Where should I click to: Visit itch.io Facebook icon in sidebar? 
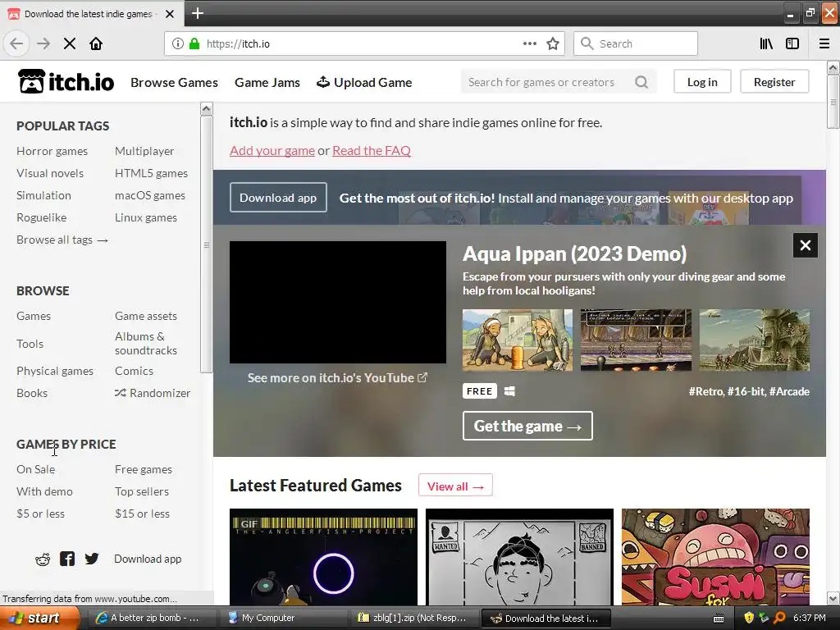click(x=67, y=559)
